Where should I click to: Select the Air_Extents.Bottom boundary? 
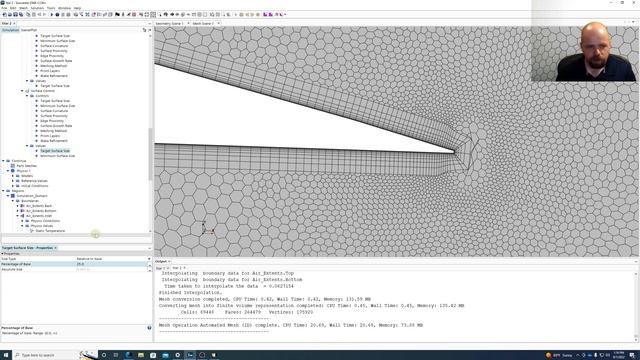41,211
